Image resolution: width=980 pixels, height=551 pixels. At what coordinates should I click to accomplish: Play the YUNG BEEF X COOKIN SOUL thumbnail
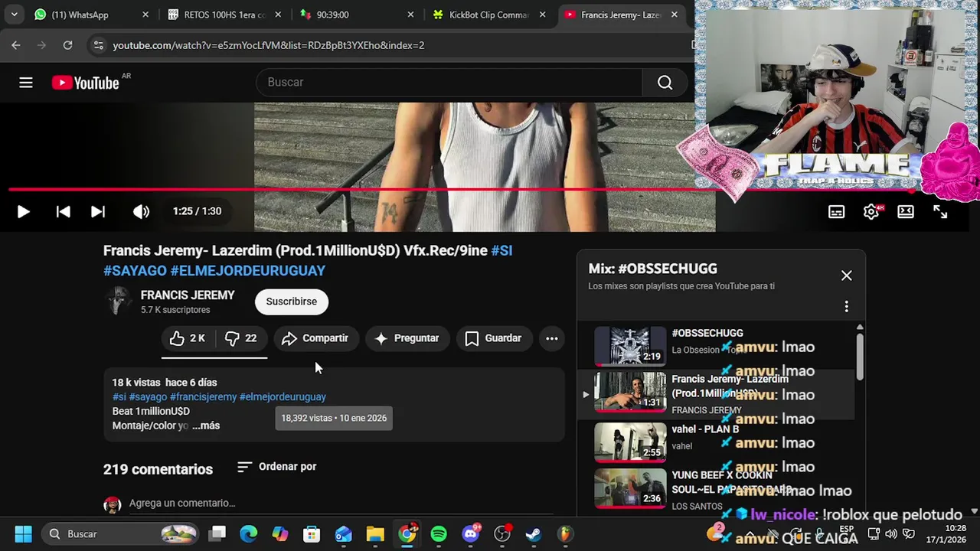(x=630, y=487)
